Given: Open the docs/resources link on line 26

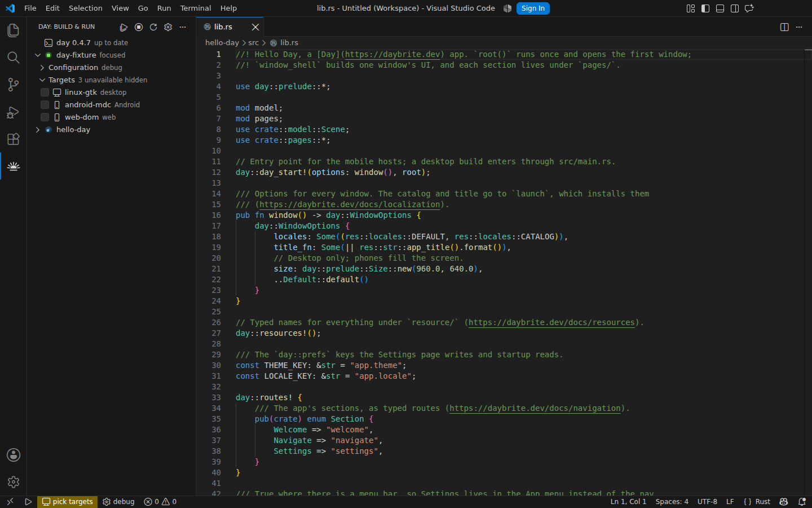Looking at the screenshot, I should pos(552,323).
